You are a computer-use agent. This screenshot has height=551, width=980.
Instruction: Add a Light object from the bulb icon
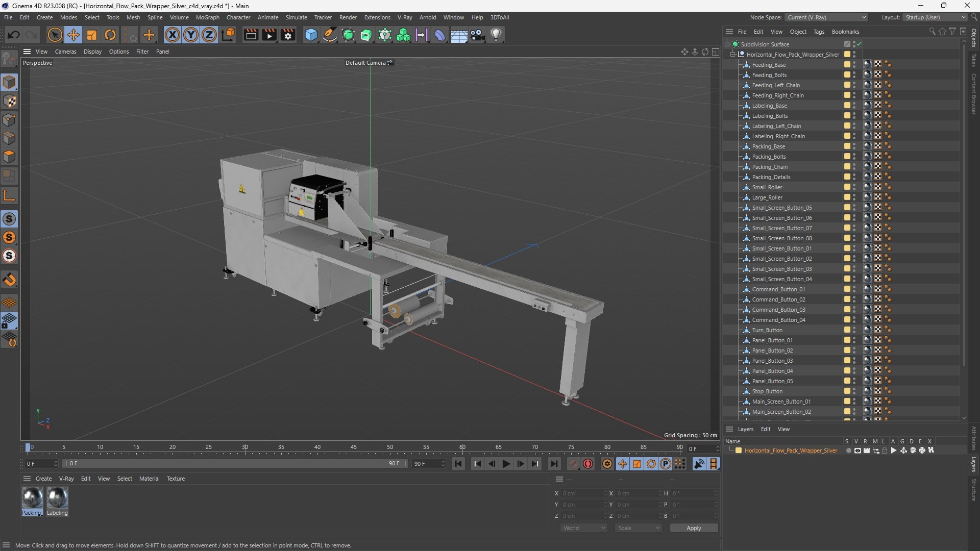496,35
